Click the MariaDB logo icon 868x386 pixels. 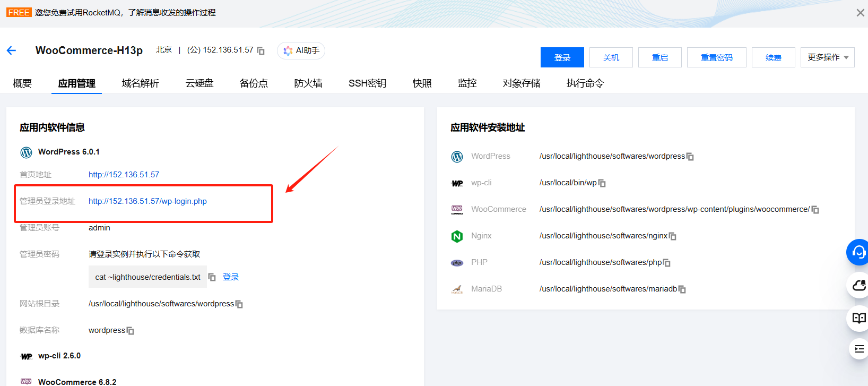pos(457,289)
